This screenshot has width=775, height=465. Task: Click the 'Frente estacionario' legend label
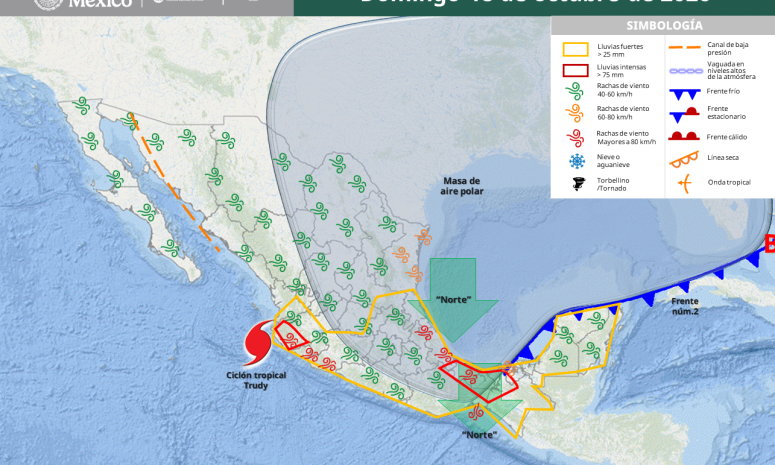[726, 113]
